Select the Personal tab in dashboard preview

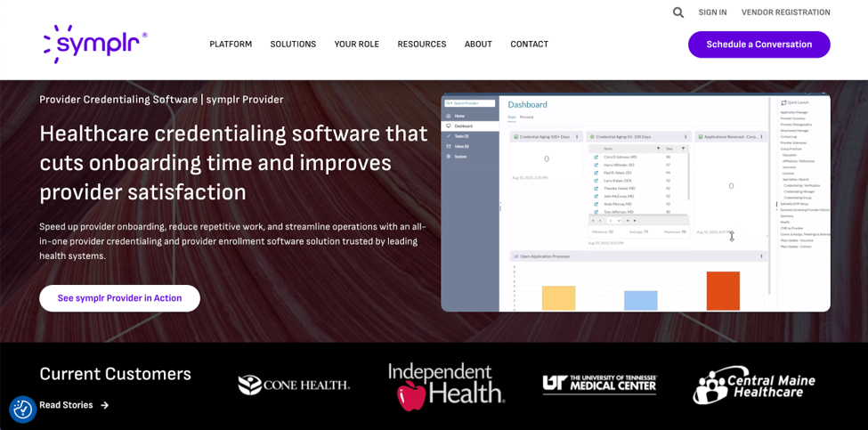[x=526, y=118]
